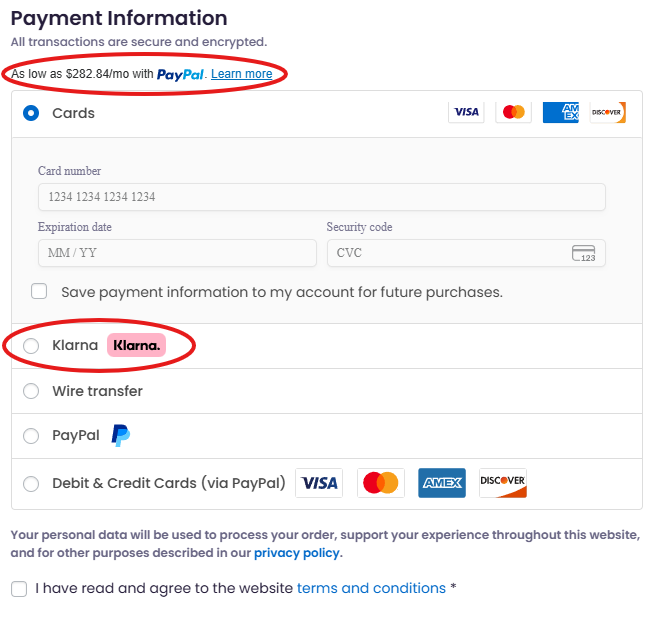Click the Visa icon beside via PayPal option

pyautogui.click(x=319, y=483)
